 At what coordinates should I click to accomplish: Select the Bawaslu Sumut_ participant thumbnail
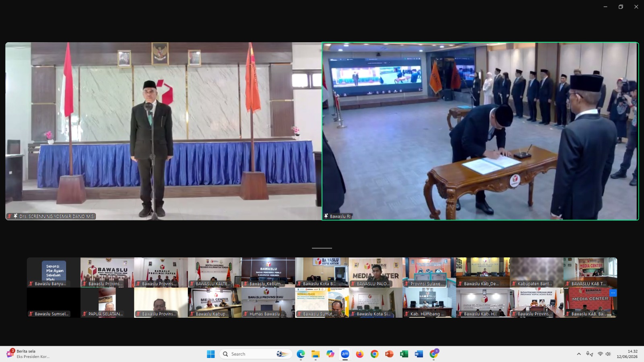[322, 302]
